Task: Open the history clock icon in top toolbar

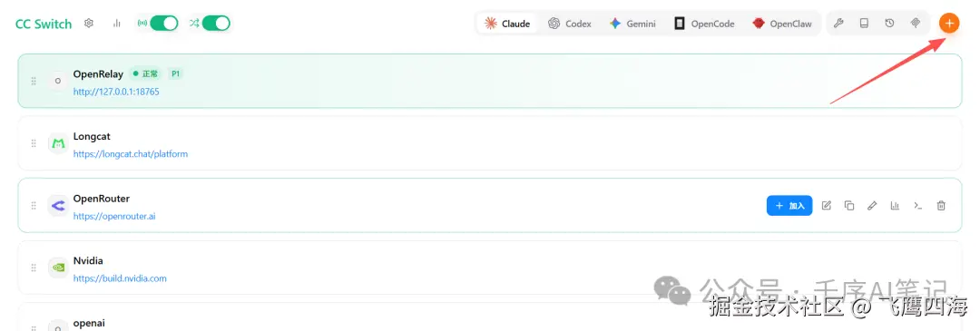Action: (x=889, y=24)
